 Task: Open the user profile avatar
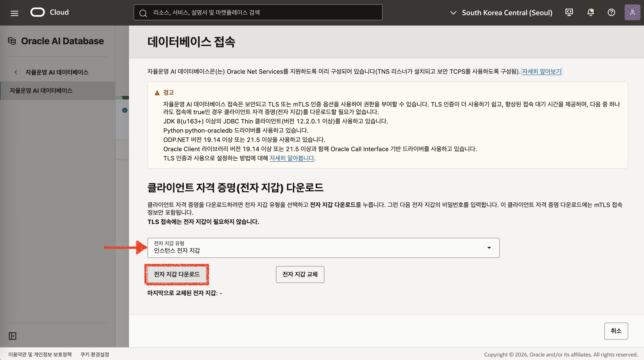[632, 12]
